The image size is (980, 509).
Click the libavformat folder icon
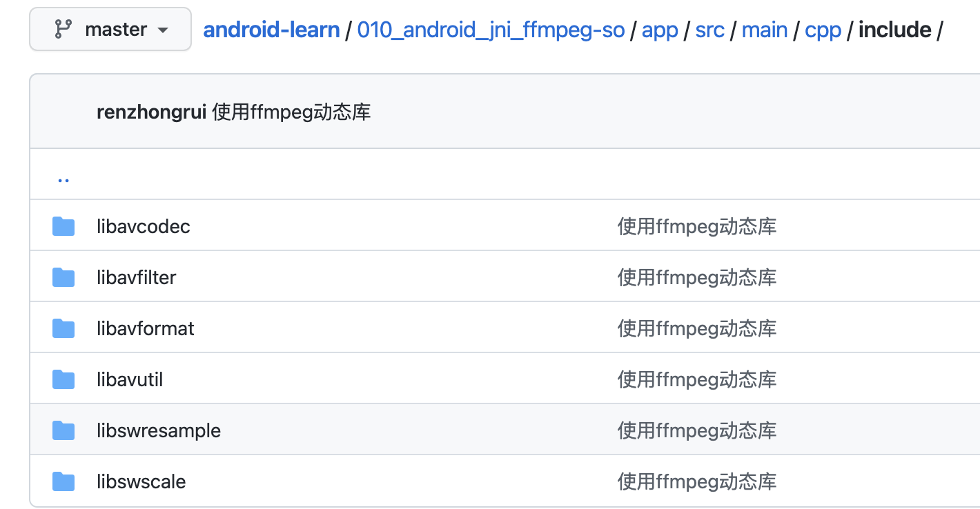click(63, 328)
